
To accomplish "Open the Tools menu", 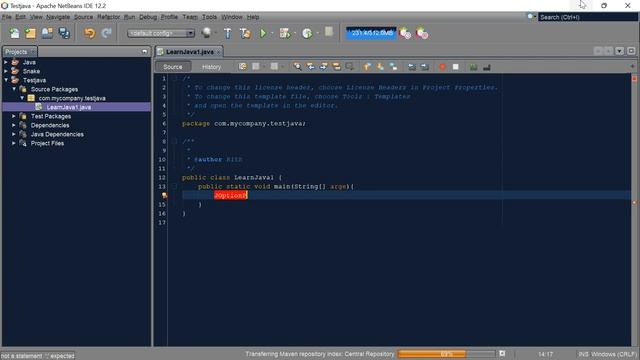I will point(209,17).
